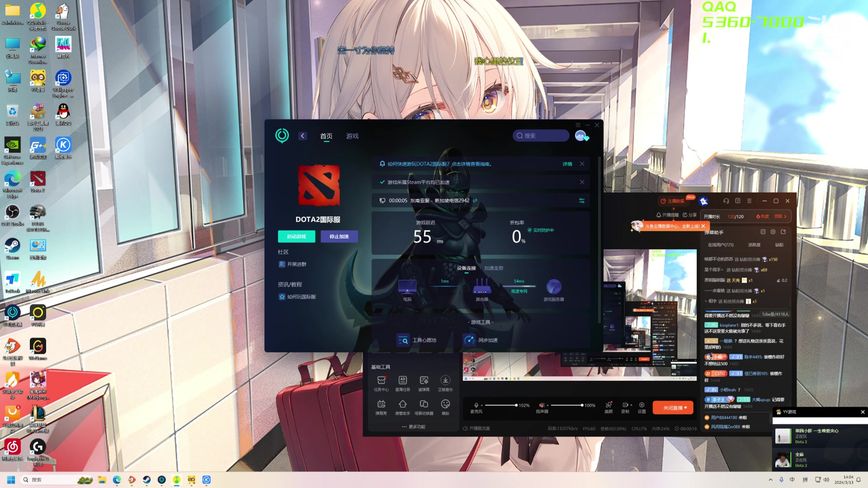Go back with the left-chevron button

pyautogui.click(x=302, y=136)
